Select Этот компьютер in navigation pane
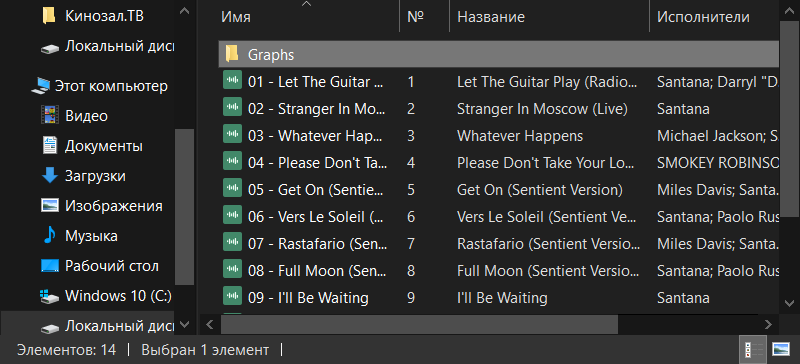The image size is (800, 364). pyautogui.click(x=99, y=86)
